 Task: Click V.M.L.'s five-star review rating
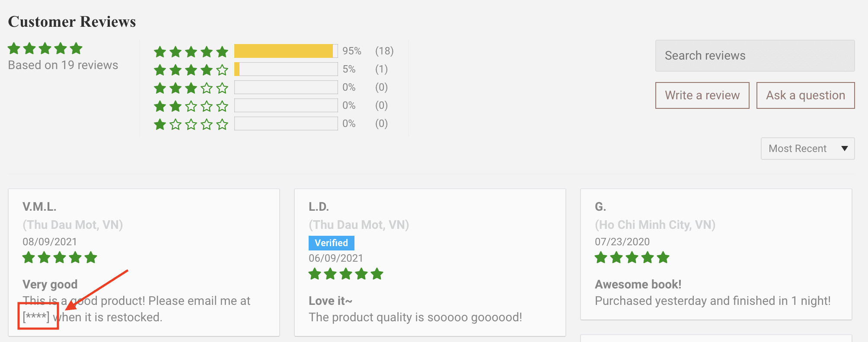pos(60,258)
